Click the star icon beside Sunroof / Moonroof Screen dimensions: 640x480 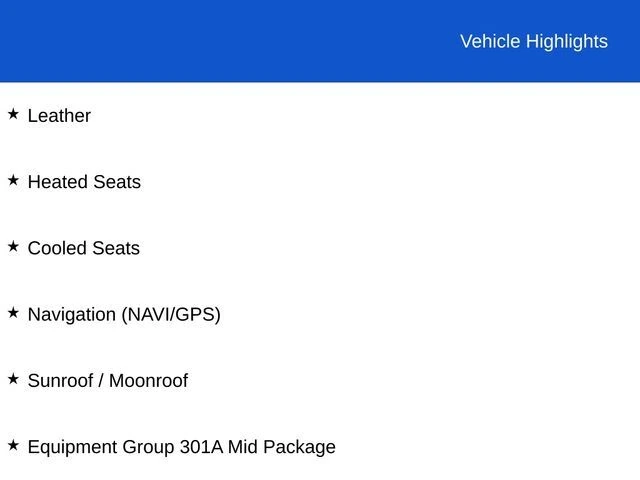click(13, 380)
